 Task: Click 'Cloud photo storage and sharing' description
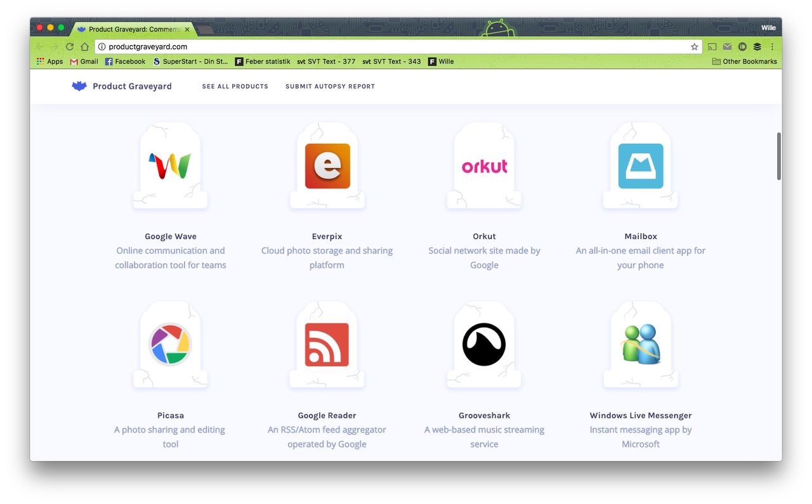(327, 258)
